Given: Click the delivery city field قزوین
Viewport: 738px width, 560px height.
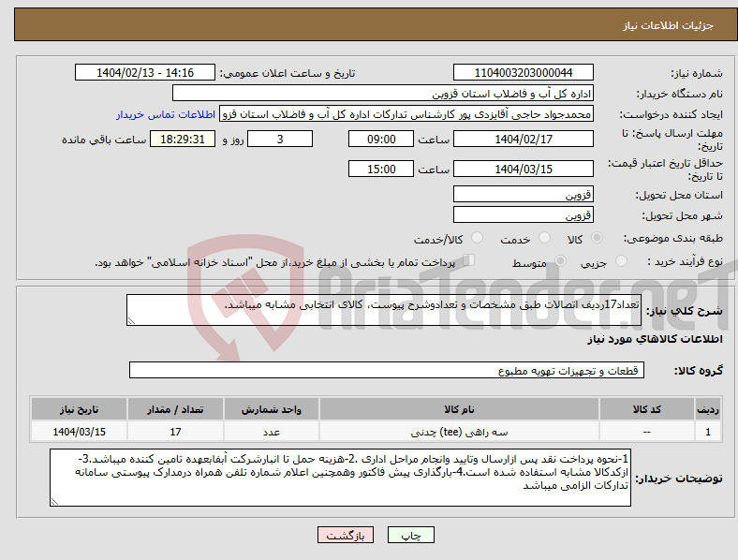Looking at the screenshot, I should point(524,214).
